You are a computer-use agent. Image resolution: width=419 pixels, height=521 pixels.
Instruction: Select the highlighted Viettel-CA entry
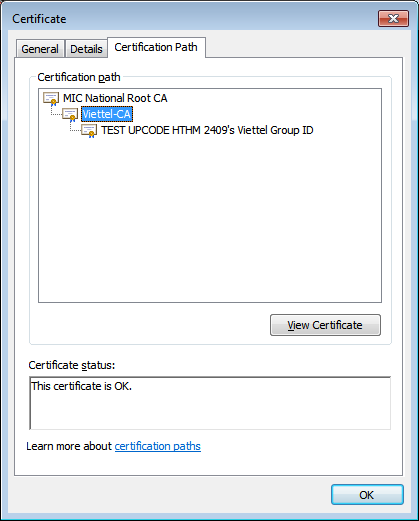point(107,114)
